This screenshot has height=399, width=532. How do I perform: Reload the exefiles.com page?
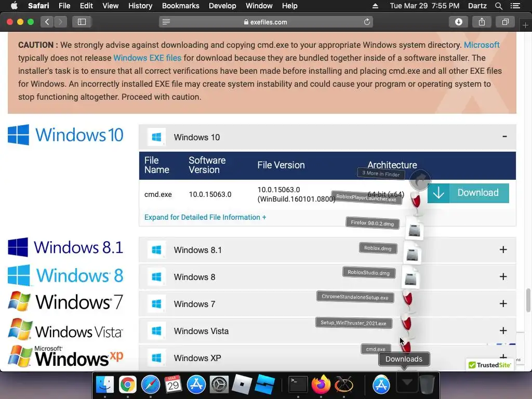point(367,22)
